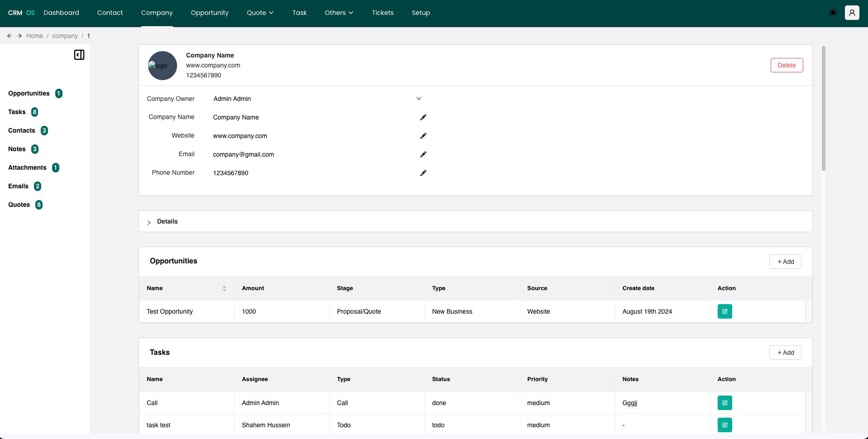Open the user profile icon
Image resolution: width=868 pixels, height=439 pixels.
[x=852, y=13]
